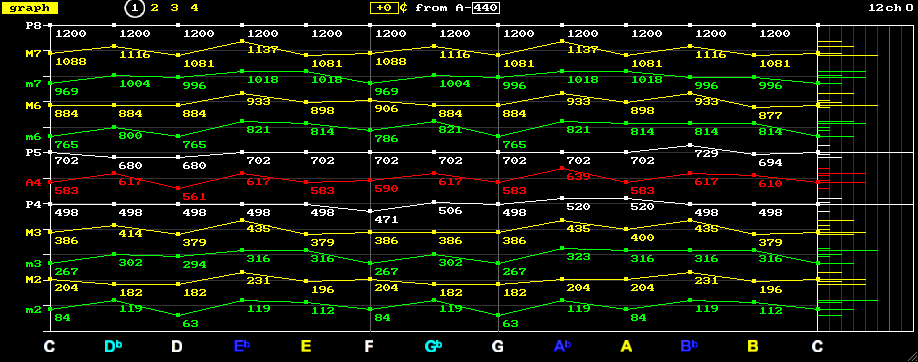Click the yellow A note name

626,346
